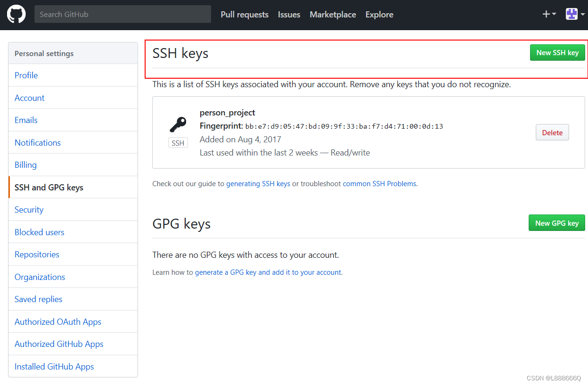Click the black key icon for person_project
The width and height of the screenshot is (588, 386).
178,125
